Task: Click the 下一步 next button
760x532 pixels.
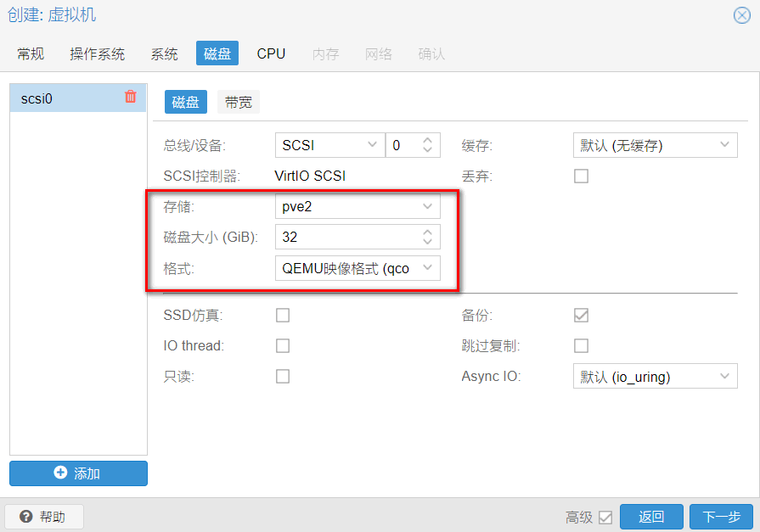Action: [721, 517]
